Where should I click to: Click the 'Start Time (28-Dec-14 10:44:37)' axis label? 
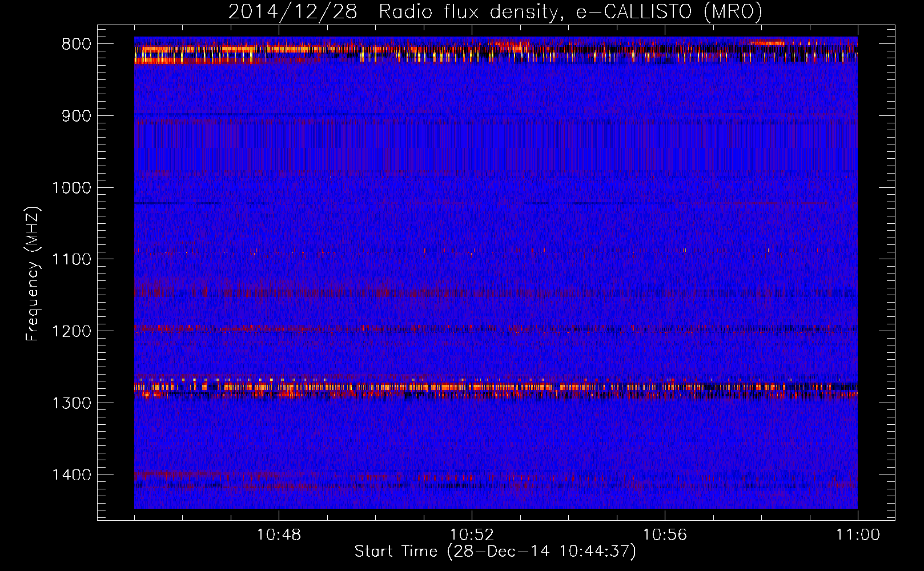495,552
